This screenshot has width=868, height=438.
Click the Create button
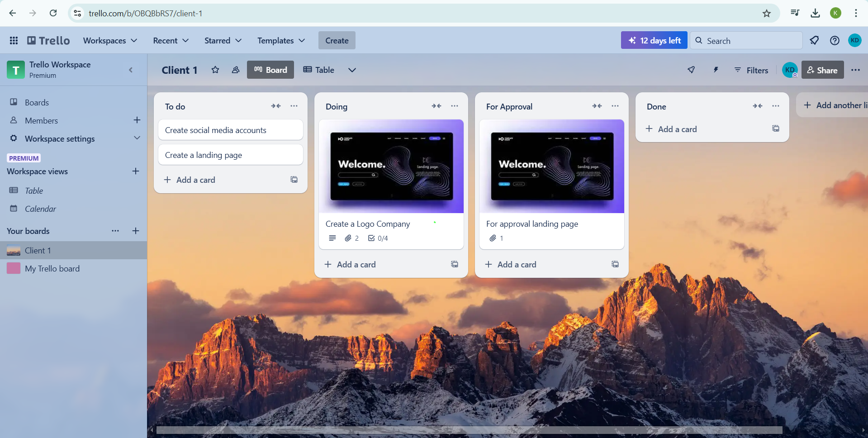pos(337,41)
